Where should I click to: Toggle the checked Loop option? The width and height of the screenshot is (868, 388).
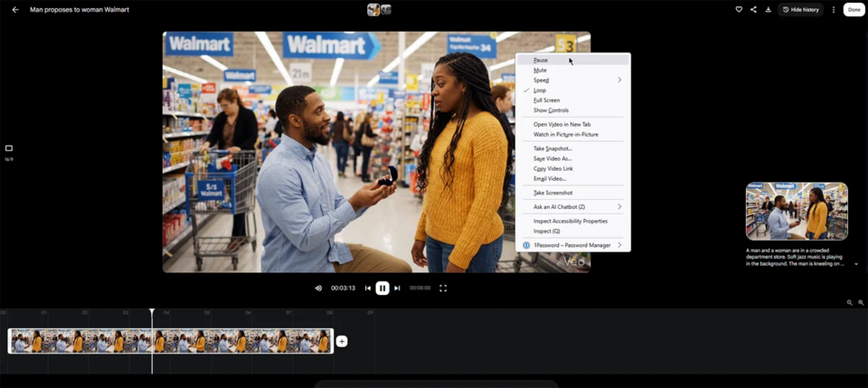pyautogui.click(x=573, y=90)
